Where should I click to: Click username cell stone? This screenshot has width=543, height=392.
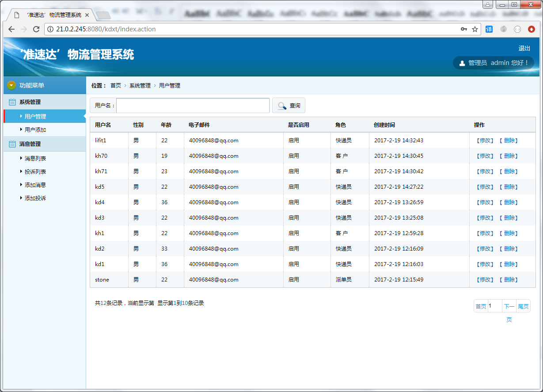tap(102, 279)
